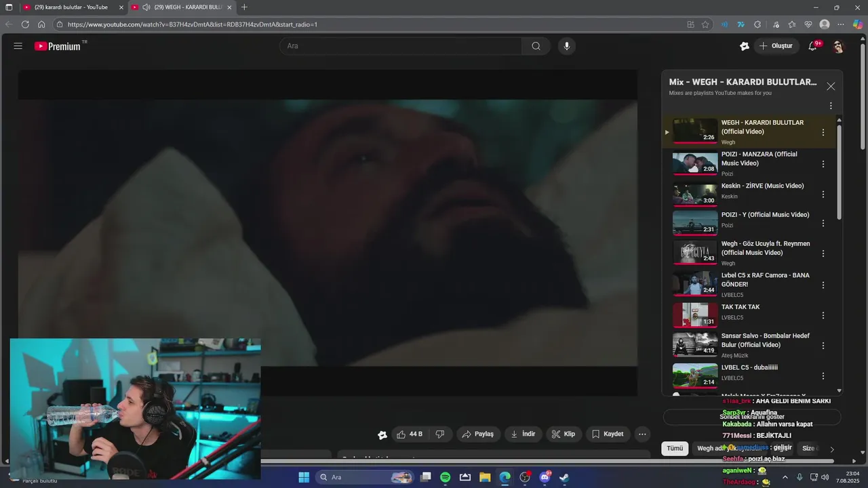Select the 'Tümü' filter chip
Image resolution: width=868 pixels, height=488 pixels.
tap(675, 448)
